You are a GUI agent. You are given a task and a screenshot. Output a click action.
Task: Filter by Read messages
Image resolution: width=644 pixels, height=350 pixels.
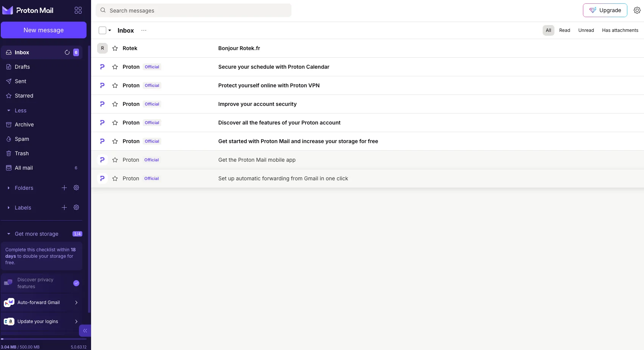pyautogui.click(x=565, y=30)
